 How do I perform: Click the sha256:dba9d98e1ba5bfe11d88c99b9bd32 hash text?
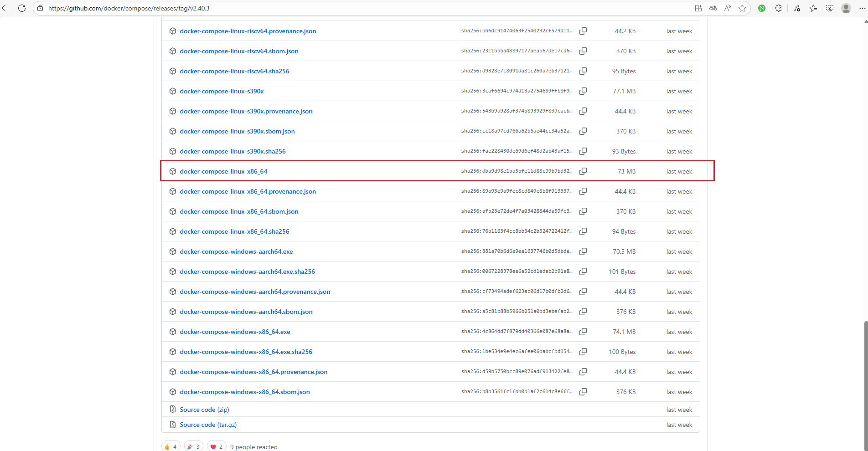[x=517, y=171]
